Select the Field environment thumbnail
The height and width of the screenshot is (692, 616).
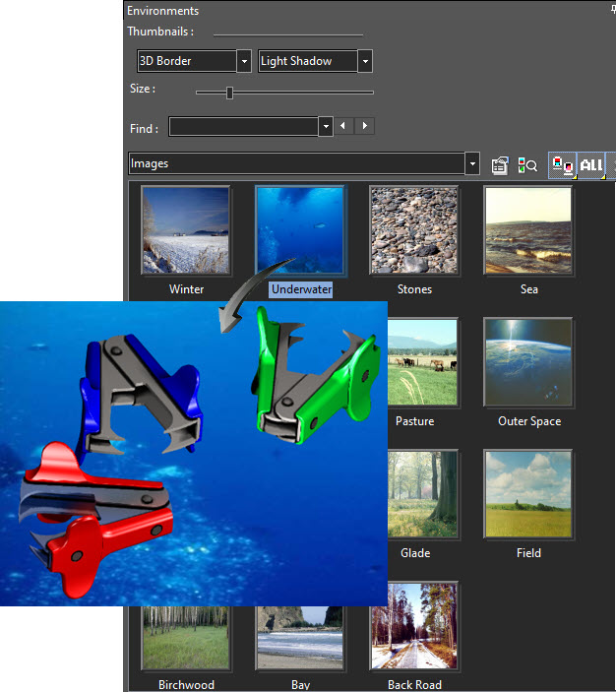tap(528, 494)
